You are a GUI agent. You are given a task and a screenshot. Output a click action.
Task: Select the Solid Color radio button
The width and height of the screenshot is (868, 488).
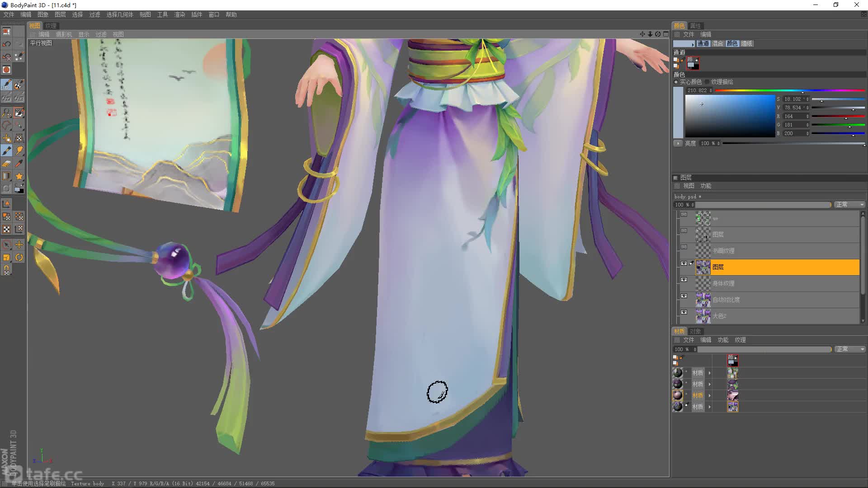676,82
